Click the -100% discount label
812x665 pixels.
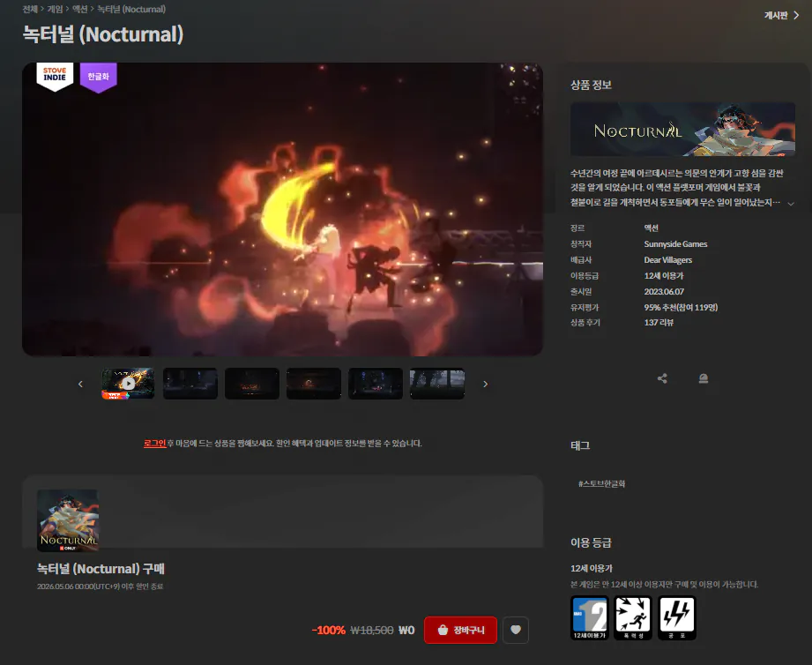pyautogui.click(x=328, y=631)
